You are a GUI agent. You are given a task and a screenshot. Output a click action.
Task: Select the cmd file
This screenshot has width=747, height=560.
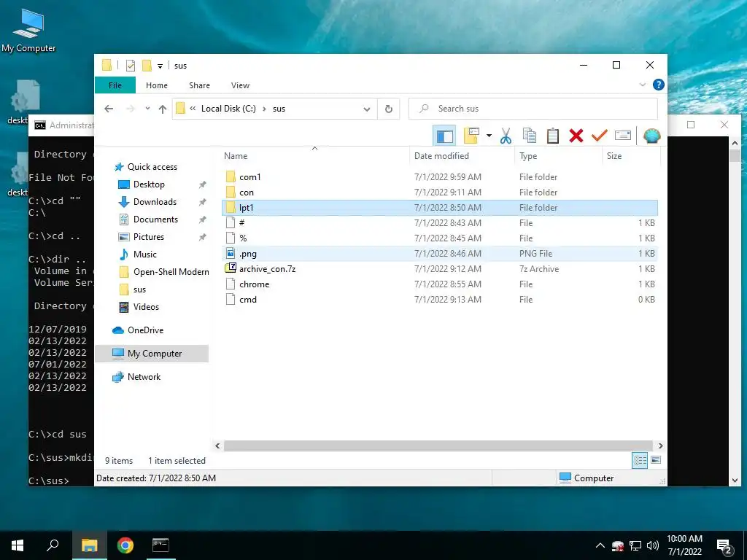point(440,300)
